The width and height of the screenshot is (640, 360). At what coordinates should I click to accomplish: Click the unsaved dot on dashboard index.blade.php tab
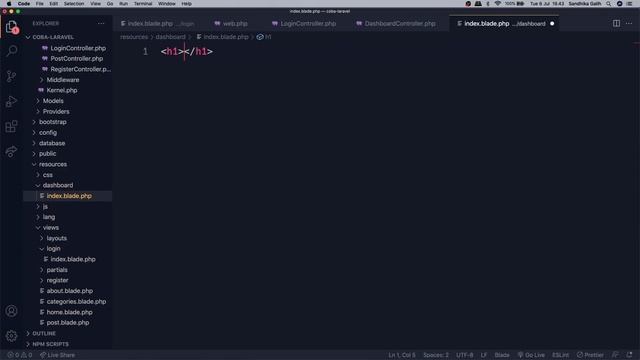click(552, 24)
